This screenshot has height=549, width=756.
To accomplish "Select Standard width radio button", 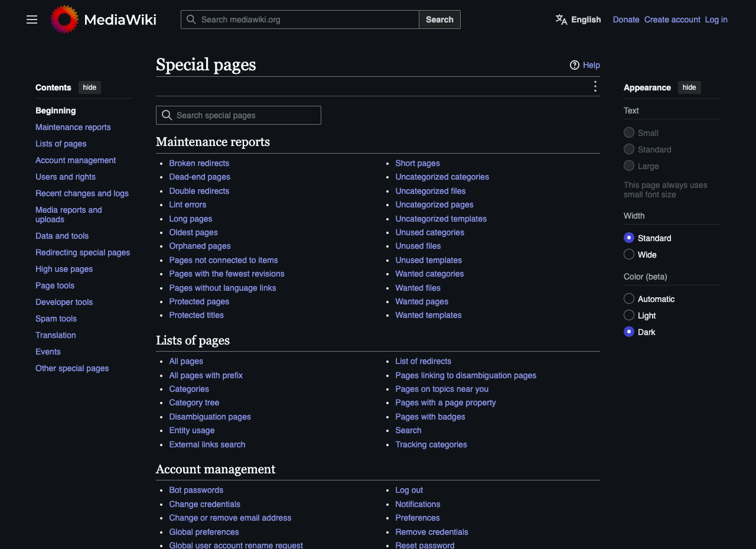I will [x=629, y=238].
